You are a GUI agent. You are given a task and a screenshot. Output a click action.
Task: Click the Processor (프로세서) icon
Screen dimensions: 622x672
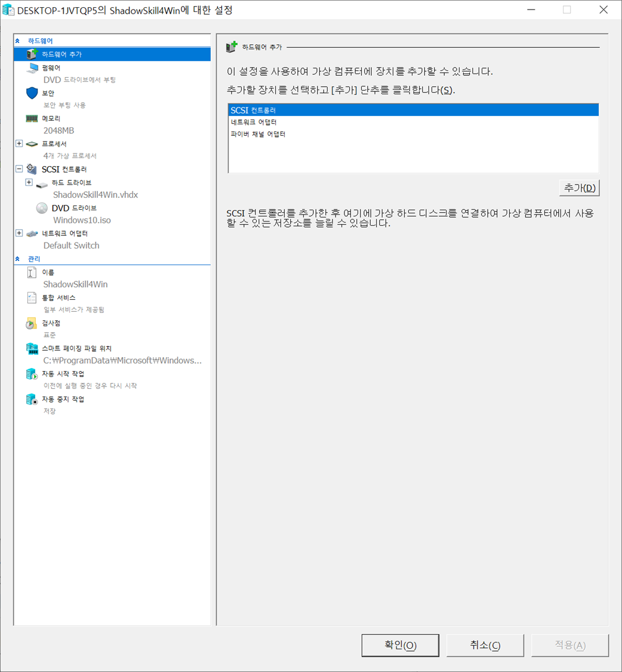click(32, 144)
